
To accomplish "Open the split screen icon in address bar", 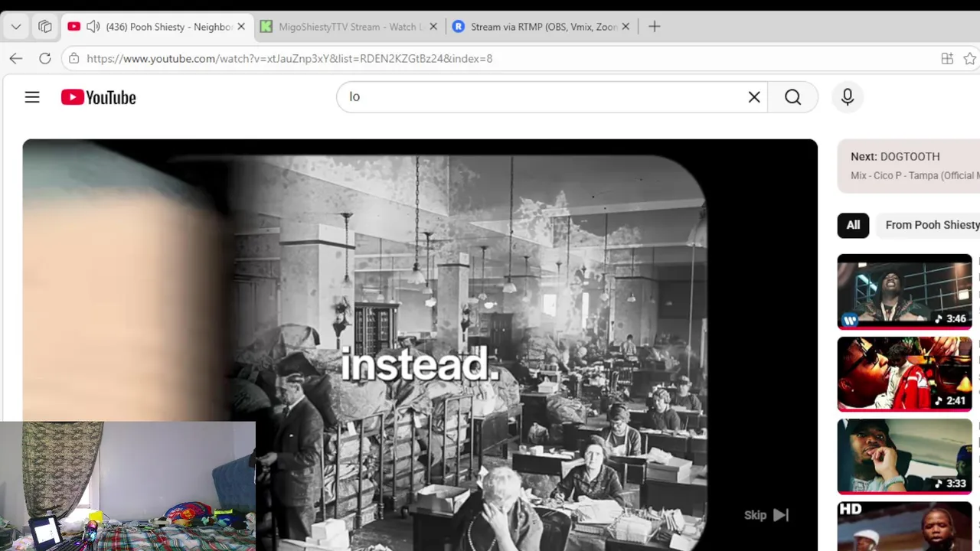I will (947, 58).
